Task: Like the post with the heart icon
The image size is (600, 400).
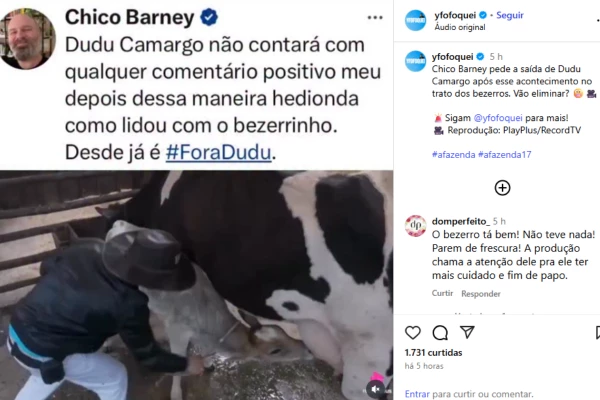Action: tap(412, 333)
